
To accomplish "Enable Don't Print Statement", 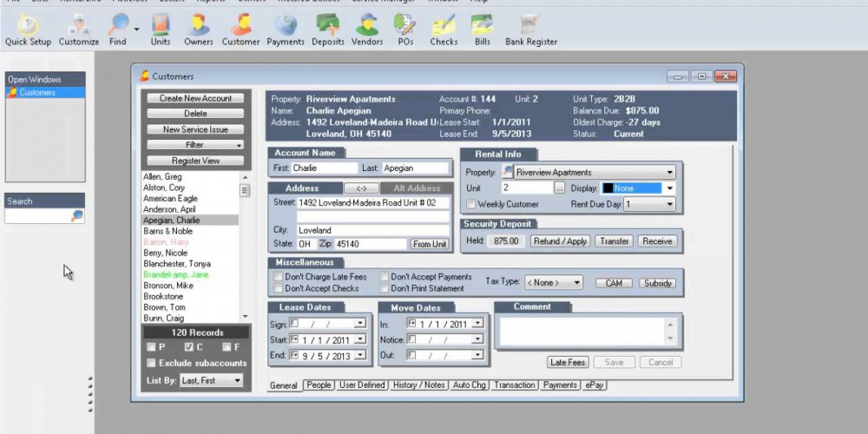I will (385, 288).
